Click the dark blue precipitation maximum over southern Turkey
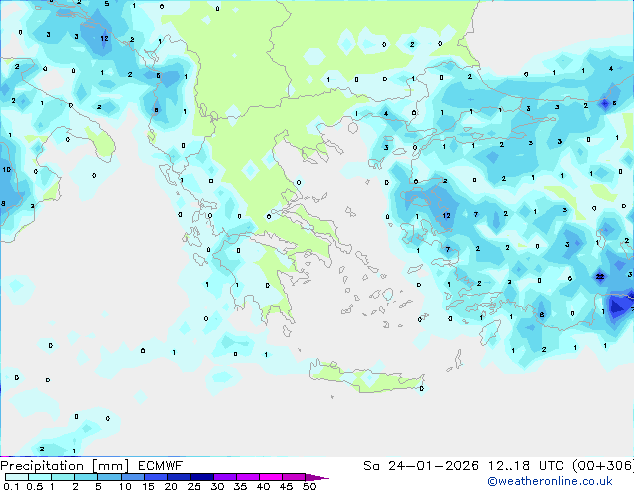The image size is (634, 490). [617, 306]
